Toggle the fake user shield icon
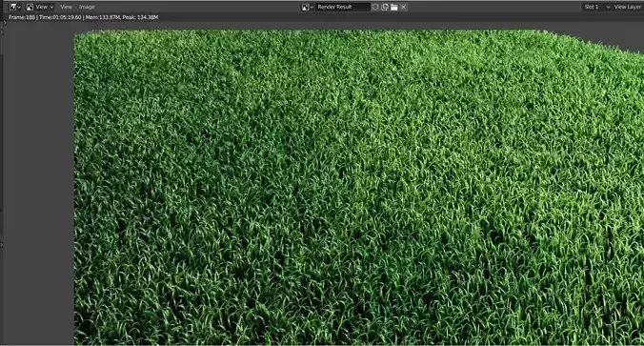This screenshot has height=346, width=644. coord(375,7)
